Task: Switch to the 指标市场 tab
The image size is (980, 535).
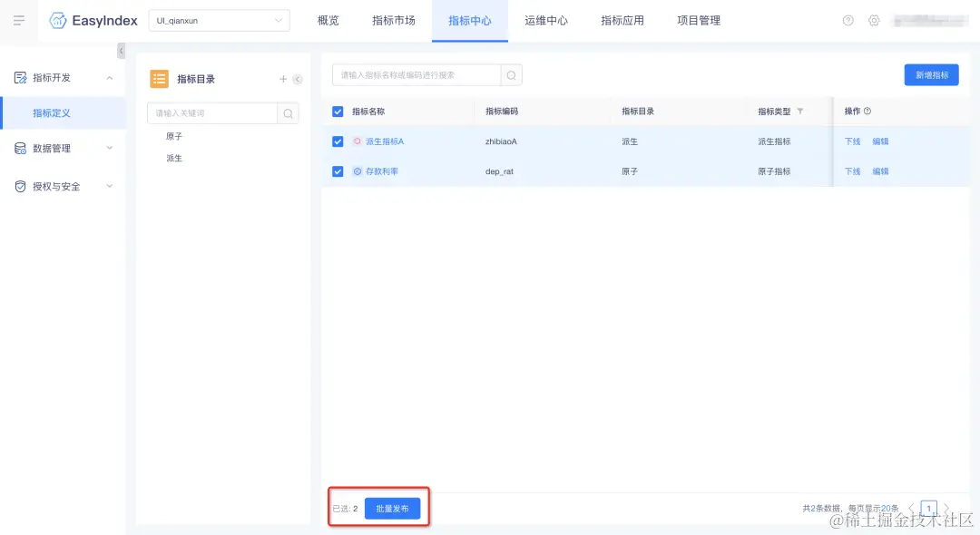Action: tap(394, 21)
